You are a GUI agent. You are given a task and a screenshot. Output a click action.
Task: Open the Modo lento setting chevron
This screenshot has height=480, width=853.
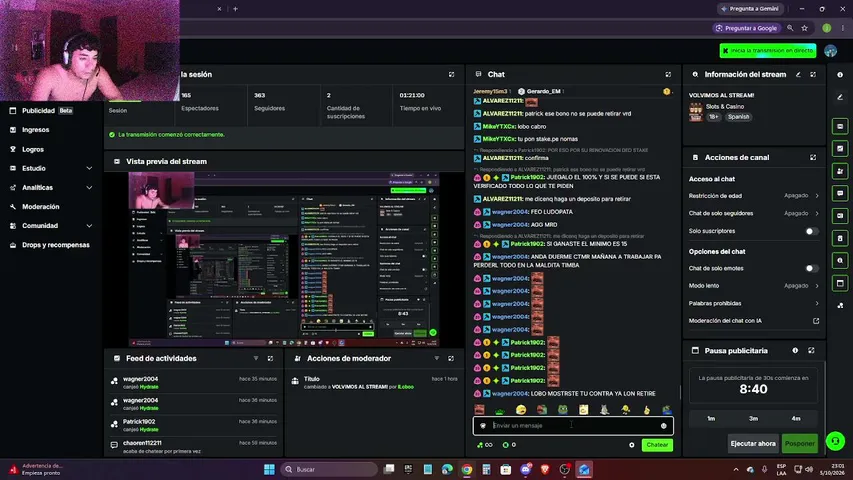coord(817,286)
